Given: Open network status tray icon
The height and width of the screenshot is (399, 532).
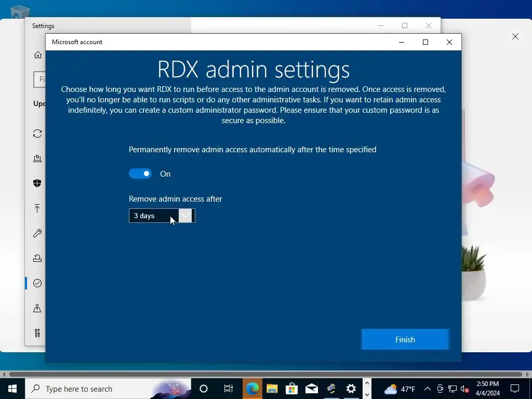Looking at the screenshot, I should coord(453,389).
